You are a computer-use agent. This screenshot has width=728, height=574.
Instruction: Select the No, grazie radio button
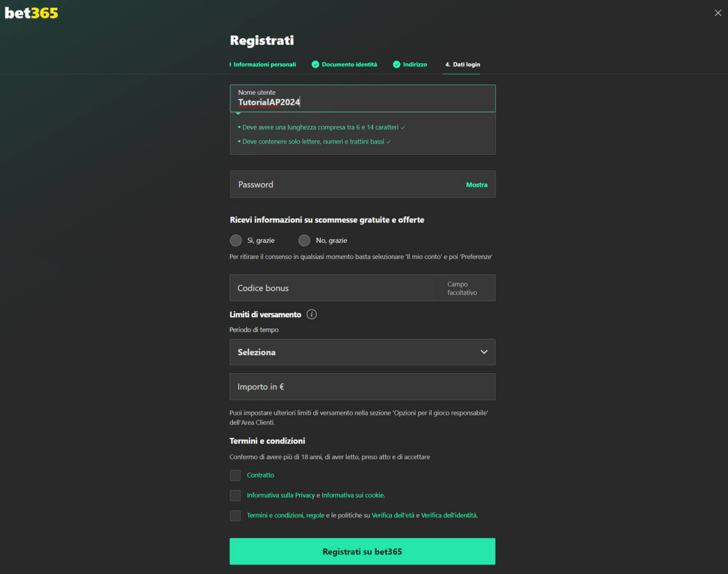coord(305,240)
